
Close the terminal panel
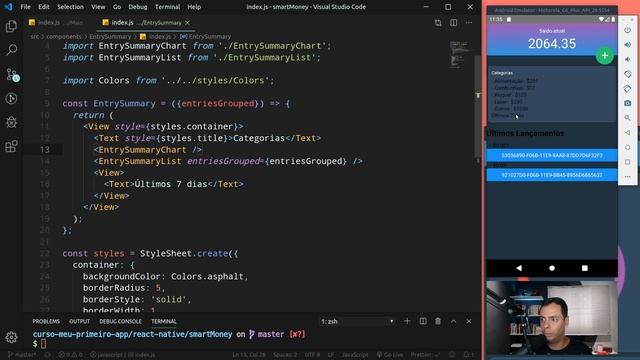[x=469, y=321]
